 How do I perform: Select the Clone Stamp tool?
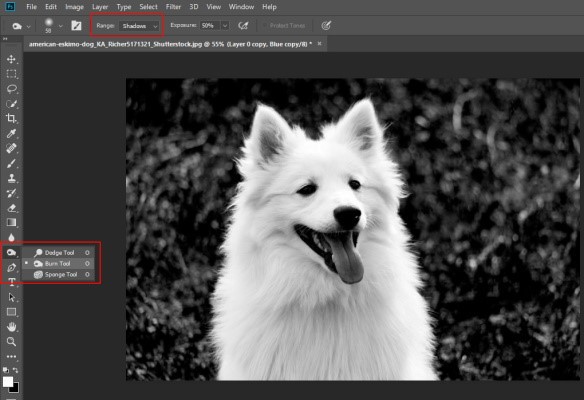[x=11, y=178]
